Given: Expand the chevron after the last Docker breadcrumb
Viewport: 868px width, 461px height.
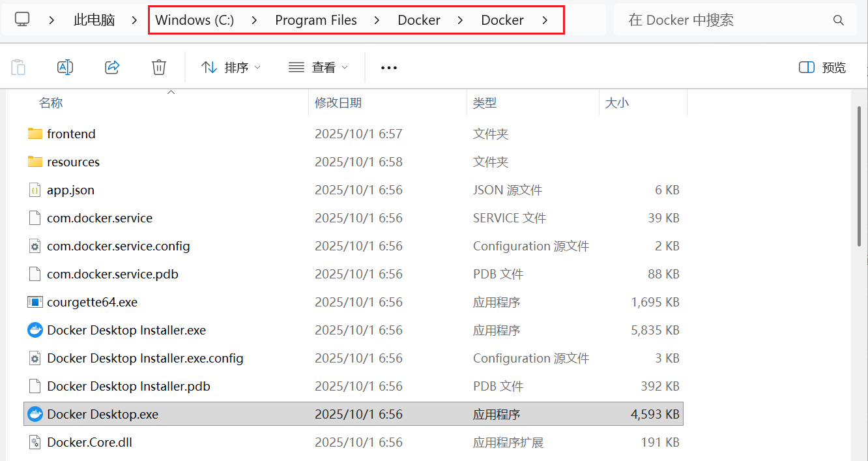Looking at the screenshot, I should (x=545, y=20).
